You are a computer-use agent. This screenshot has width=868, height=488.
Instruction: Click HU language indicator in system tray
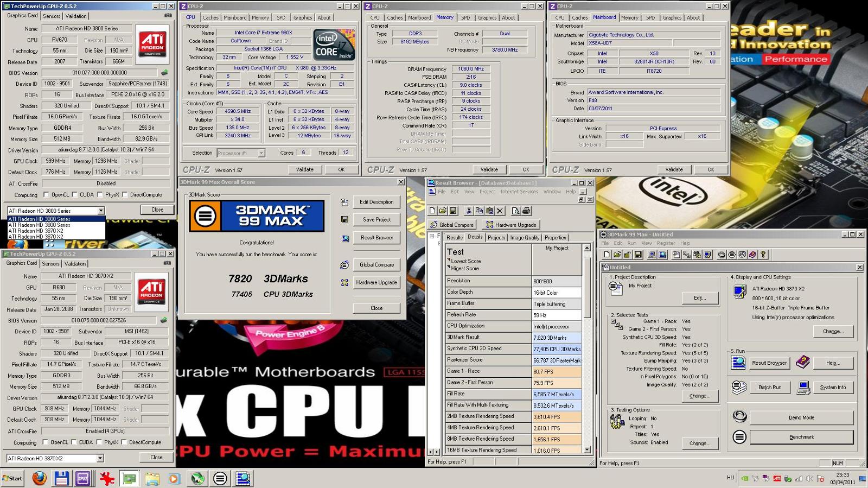click(x=730, y=478)
